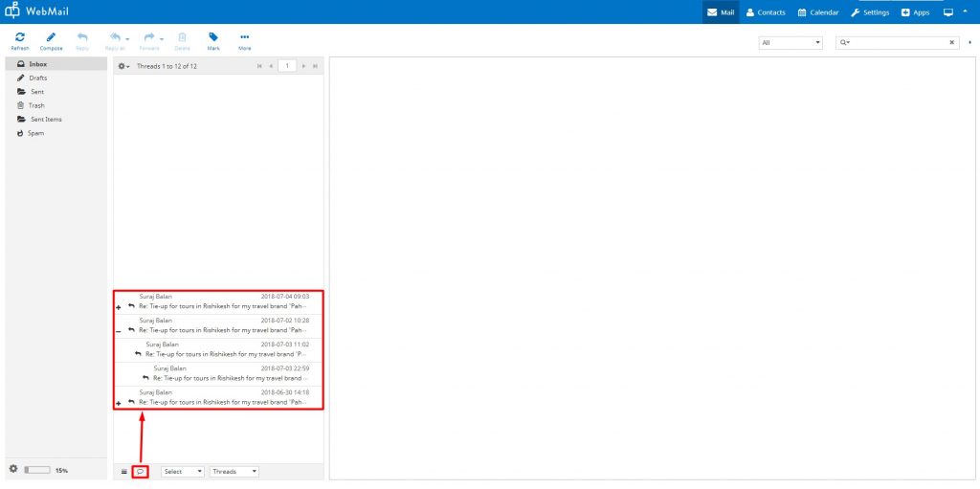The width and height of the screenshot is (980, 489).
Task: Open the bottom-left gear settings icon
Action: [x=13, y=470]
